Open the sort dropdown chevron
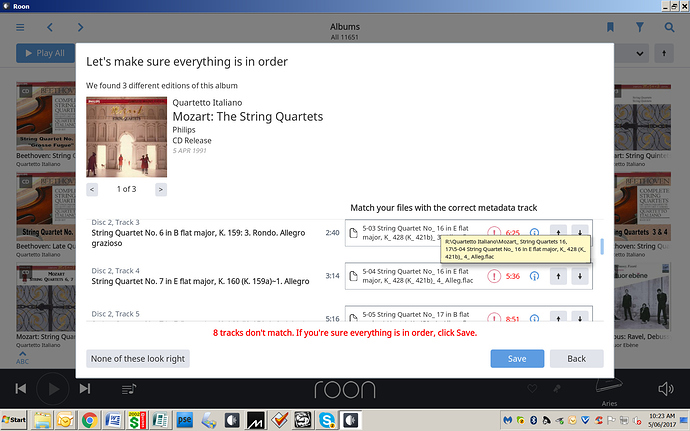690x431 pixels. [640, 54]
